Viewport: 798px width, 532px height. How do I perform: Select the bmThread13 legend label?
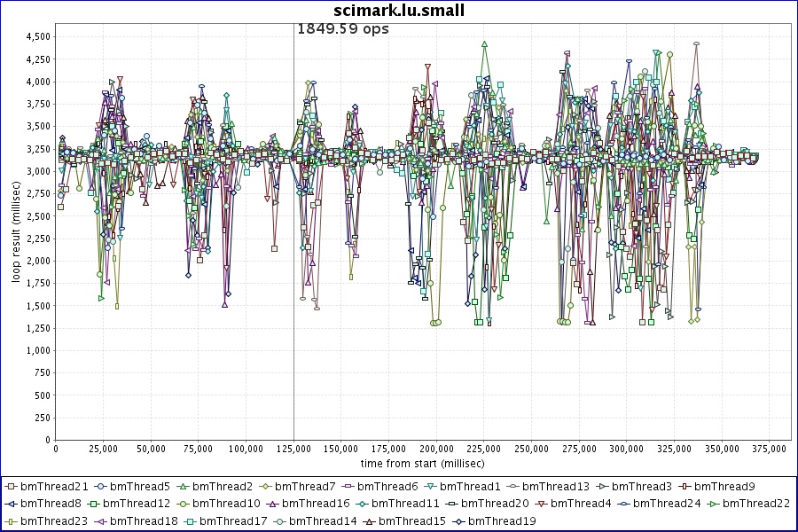(556, 487)
